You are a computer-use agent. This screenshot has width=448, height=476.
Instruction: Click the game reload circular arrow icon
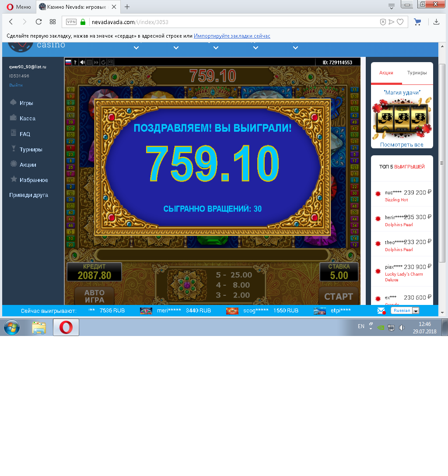(103, 62)
